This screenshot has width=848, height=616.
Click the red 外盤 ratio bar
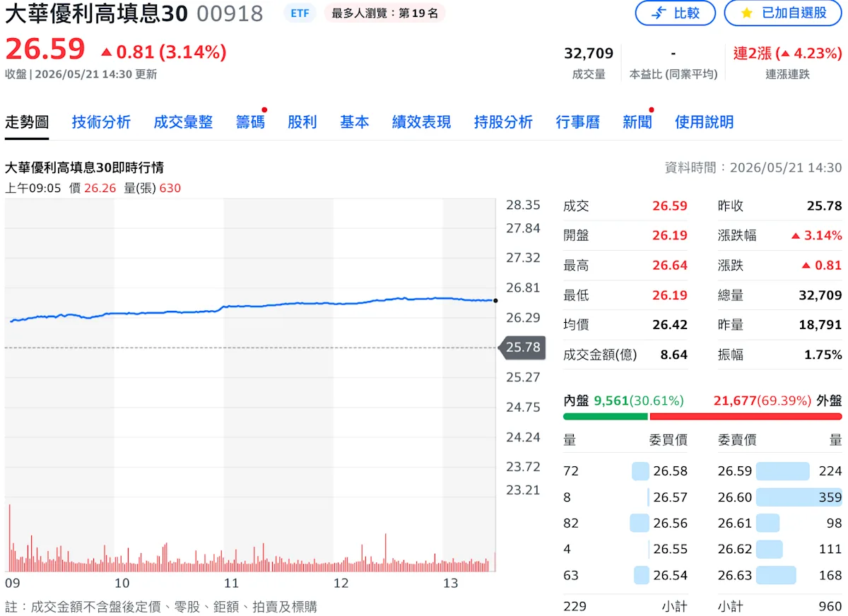point(746,416)
